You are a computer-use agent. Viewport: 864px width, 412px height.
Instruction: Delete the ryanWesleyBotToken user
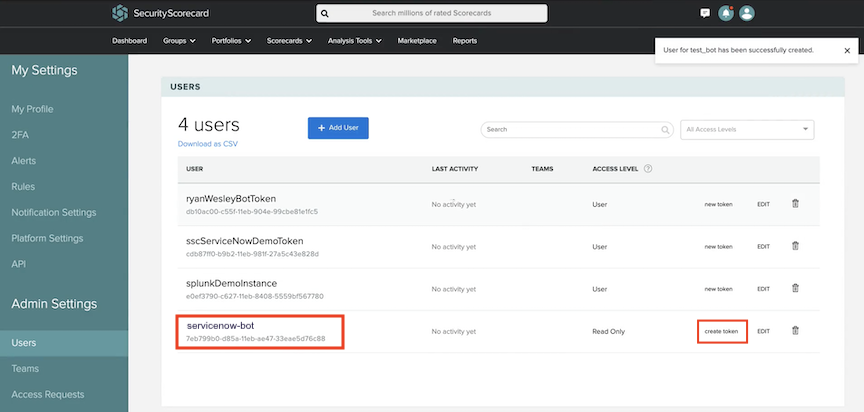[795, 204]
